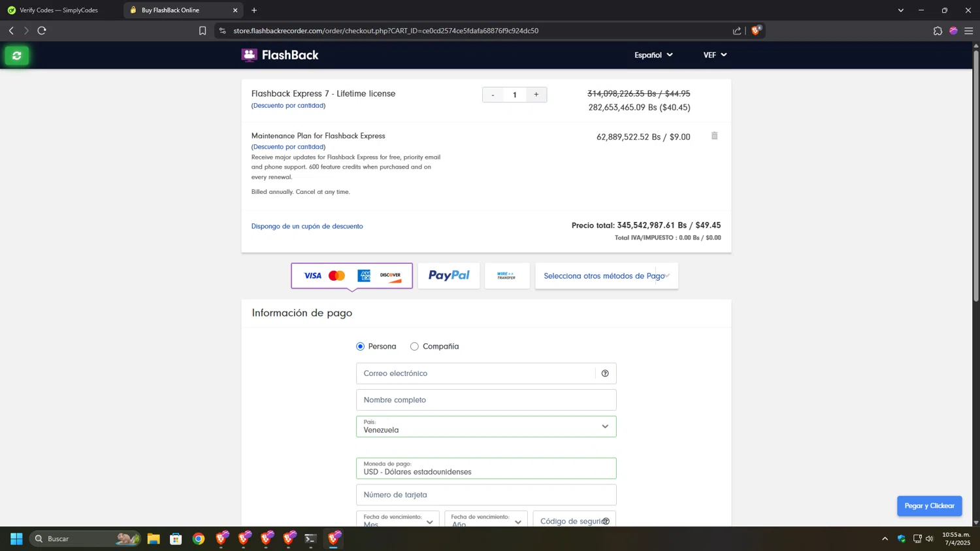Open Brave hamburger menu
Viewport: 980px width, 551px height.
(969, 31)
